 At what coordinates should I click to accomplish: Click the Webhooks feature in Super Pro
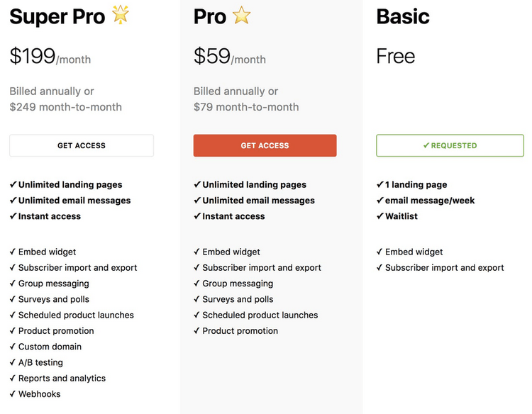point(39,394)
